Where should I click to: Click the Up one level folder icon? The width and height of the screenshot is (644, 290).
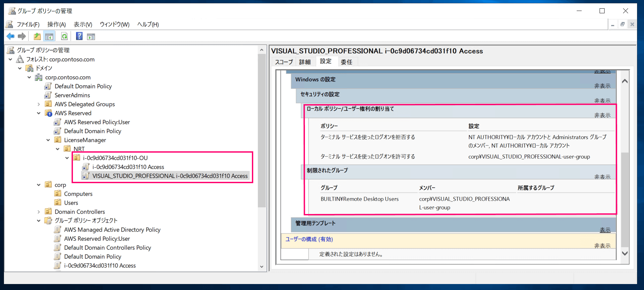(x=37, y=36)
